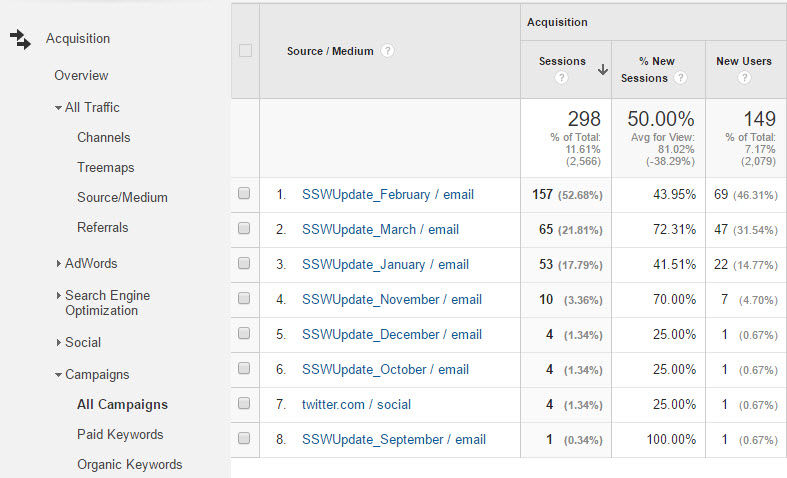This screenshot has height=478, width=787.
Task: Click the Sessions sort descending arrow
Action: tap(603, 69)
